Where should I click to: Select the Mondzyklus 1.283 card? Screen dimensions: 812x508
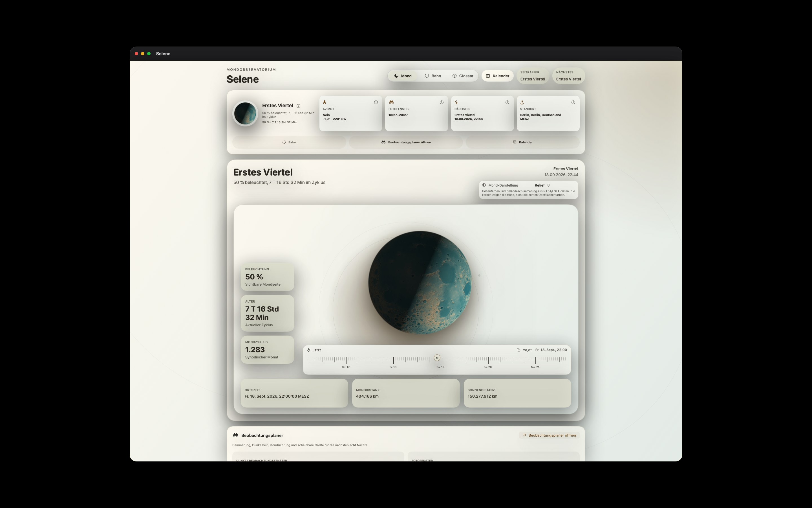267,350
